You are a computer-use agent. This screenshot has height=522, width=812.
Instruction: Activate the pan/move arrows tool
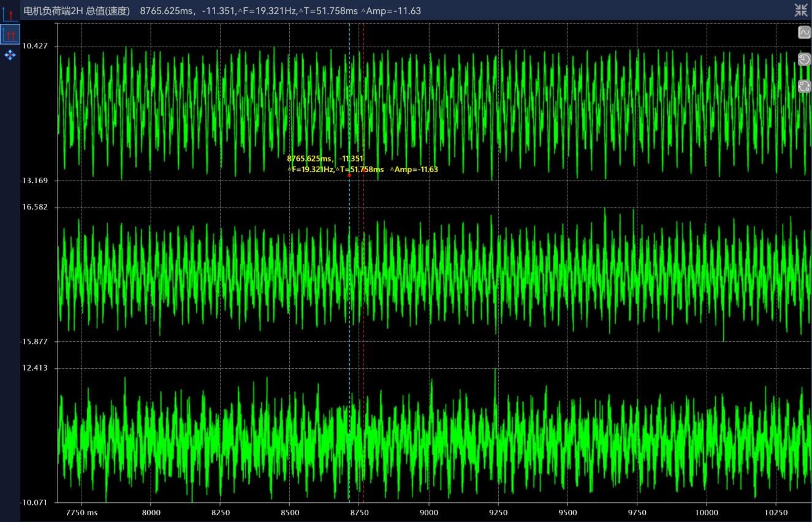10,55
